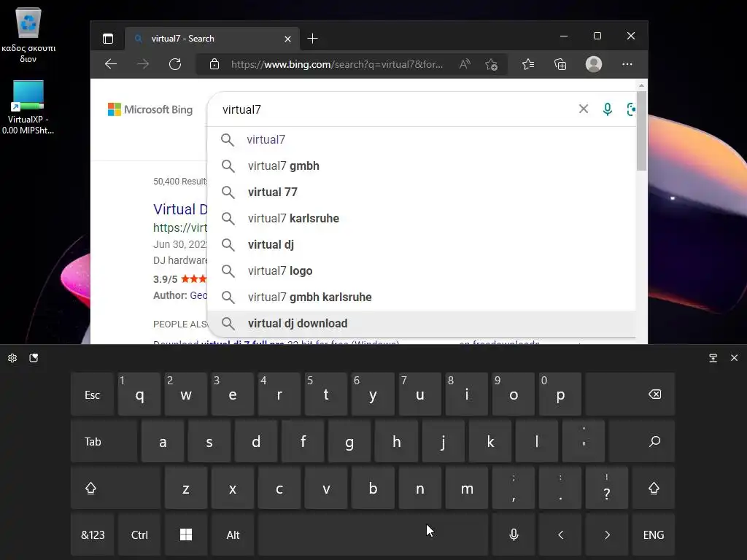Tap the Alt key
This screenshot has height=560, width=747.
coord(233,534)
